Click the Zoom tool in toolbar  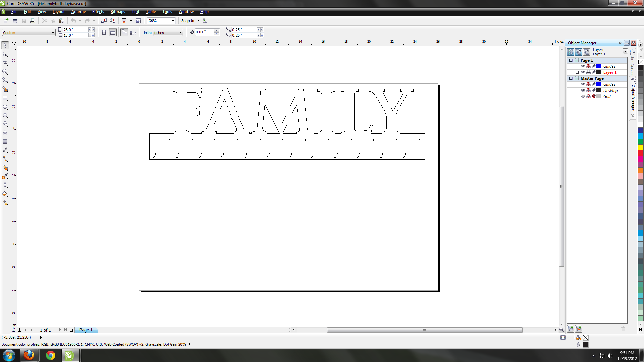coord(6,72)
